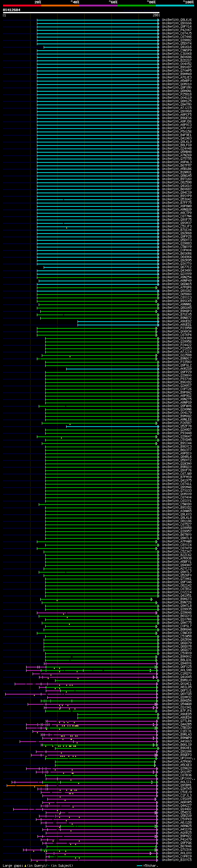The height and width of the screenshot is (868, 197).
Task: Select the UniRef100_Q41963 label
Action: [x=177, y=139]
